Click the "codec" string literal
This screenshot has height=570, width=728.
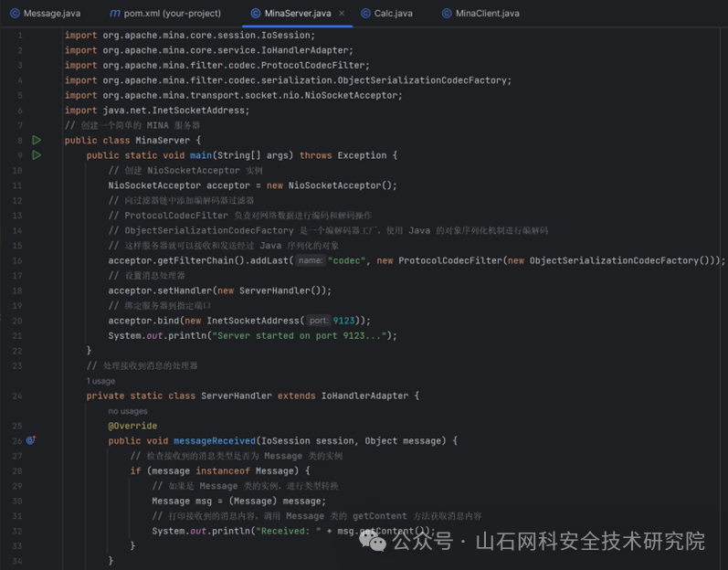pos(347,260)
